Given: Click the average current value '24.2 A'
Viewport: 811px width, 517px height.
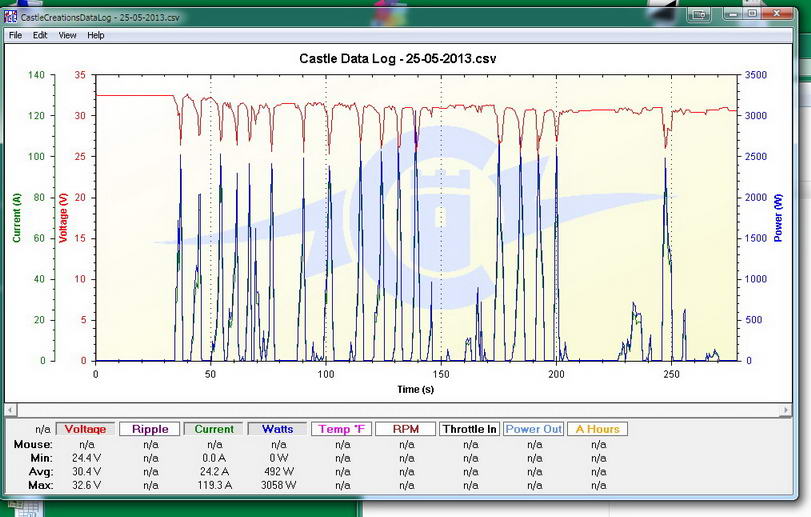Looking at the screenshot, I should pos(214,472).
